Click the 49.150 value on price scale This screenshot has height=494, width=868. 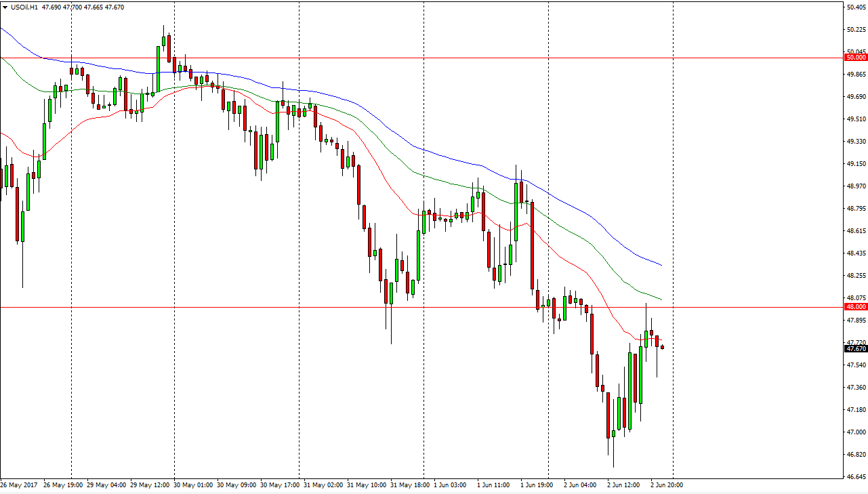point(856,164)
